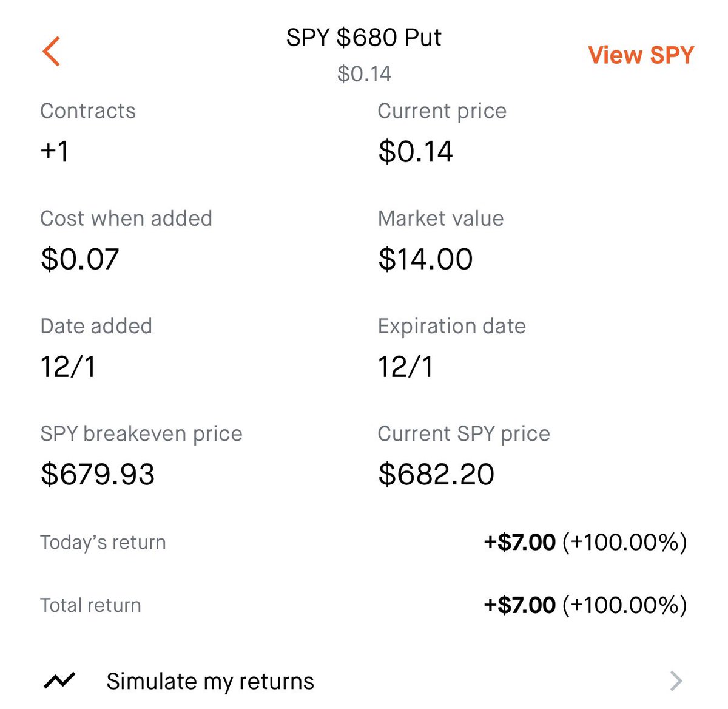
Task: Click the chart line icon beside Simulate
Action: 59,681
